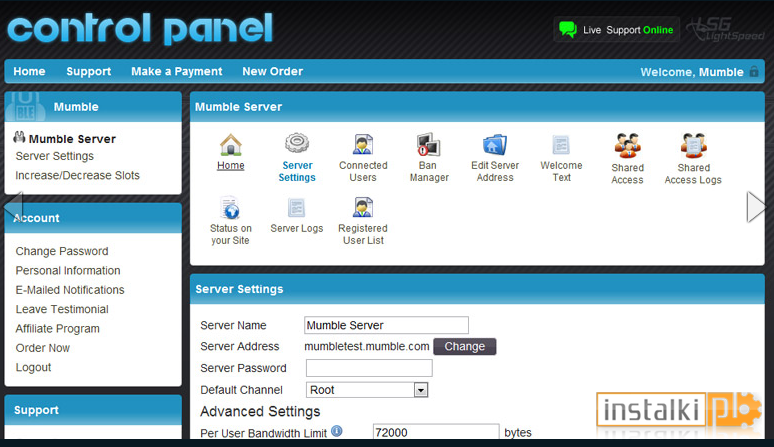
Task: Open the Make a Payment menu
Action: click(x=177, y=72)
